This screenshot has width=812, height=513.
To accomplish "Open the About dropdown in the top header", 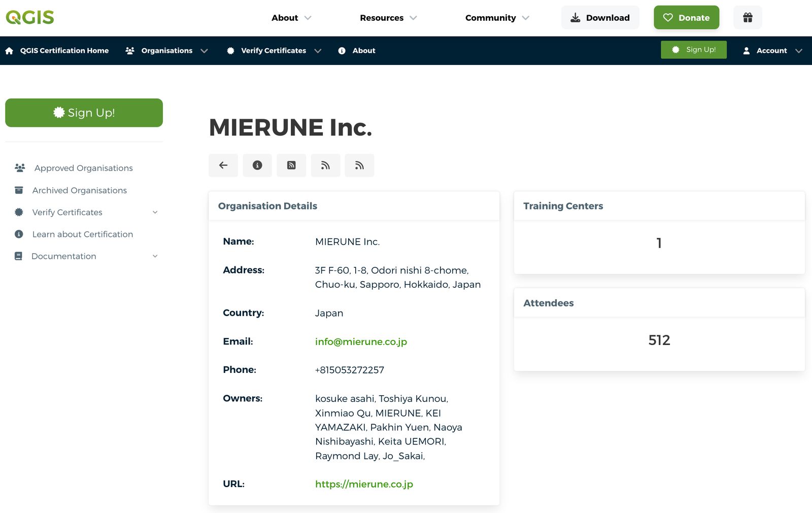I will click(291, 18).
